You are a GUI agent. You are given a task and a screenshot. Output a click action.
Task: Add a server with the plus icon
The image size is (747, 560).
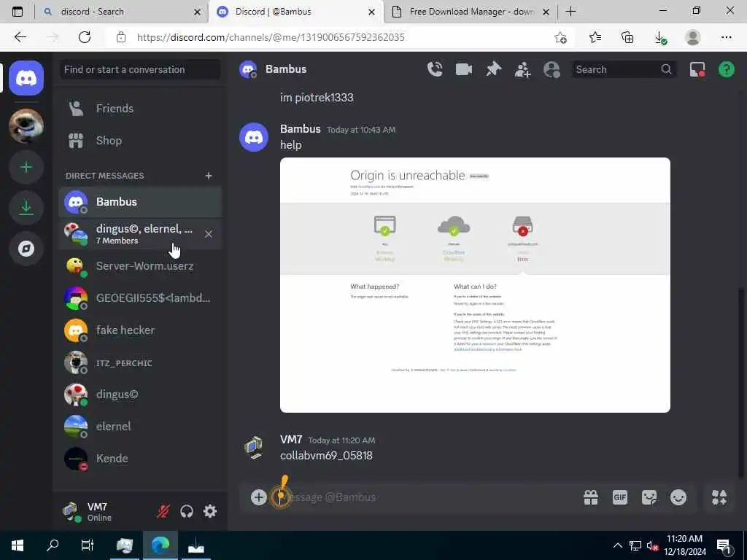(26, 167)
